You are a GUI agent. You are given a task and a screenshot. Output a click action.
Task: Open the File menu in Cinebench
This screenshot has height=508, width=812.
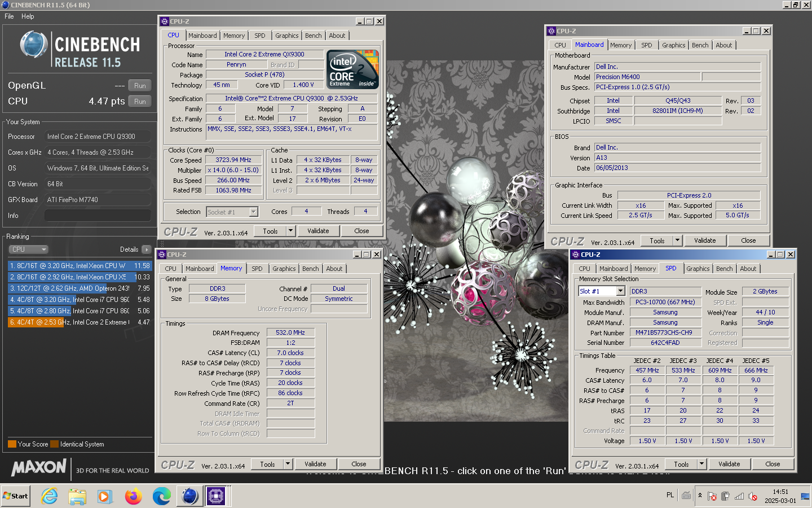point(9,16)
